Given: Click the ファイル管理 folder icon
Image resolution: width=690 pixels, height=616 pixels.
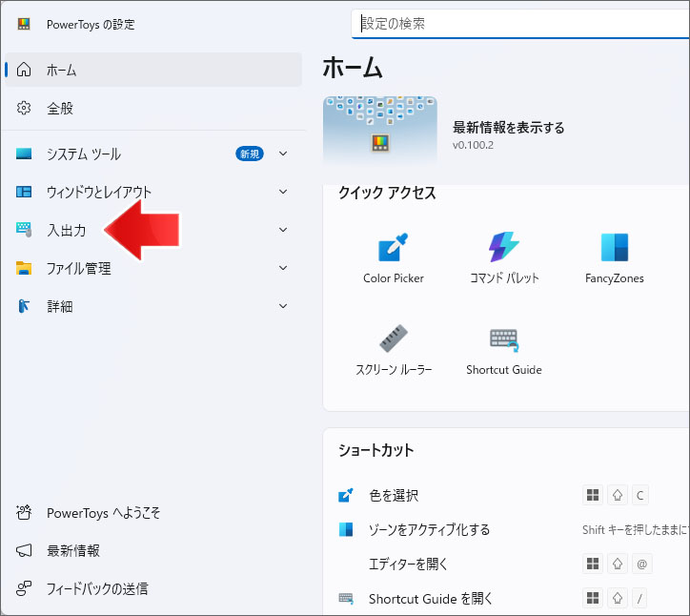Looking at the screenshot, I should 24,268.
